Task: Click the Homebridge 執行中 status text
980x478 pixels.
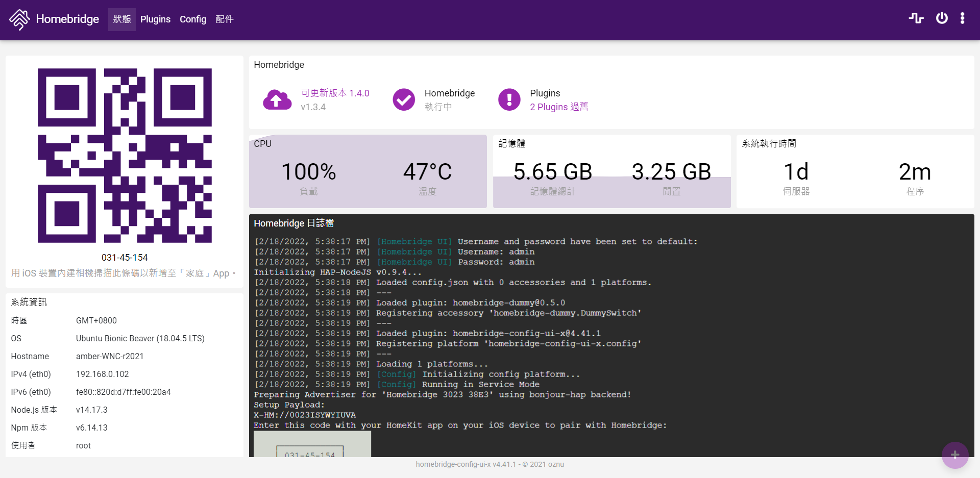Action: [x=438, y=107]
